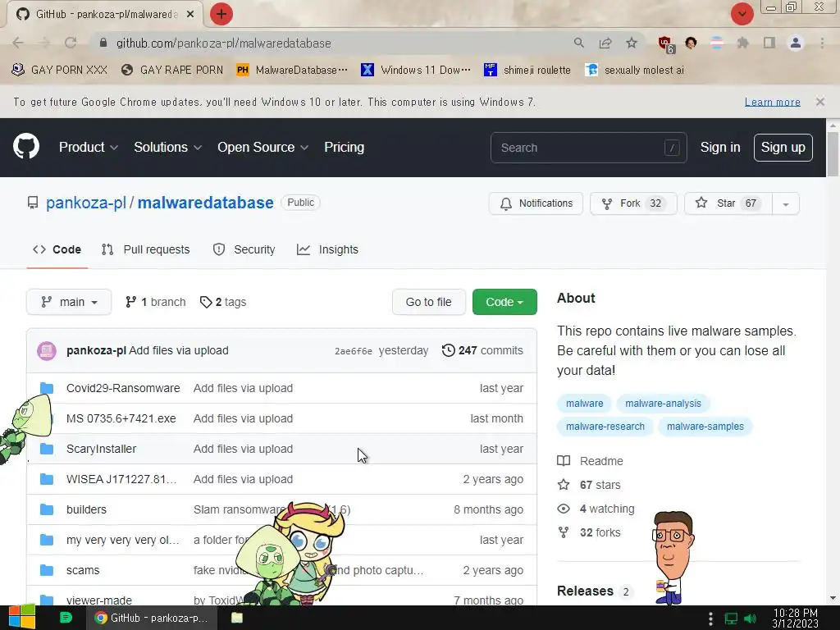Click Go to file button
Viewport: 840px width, 630px height.
coord(428,302)
